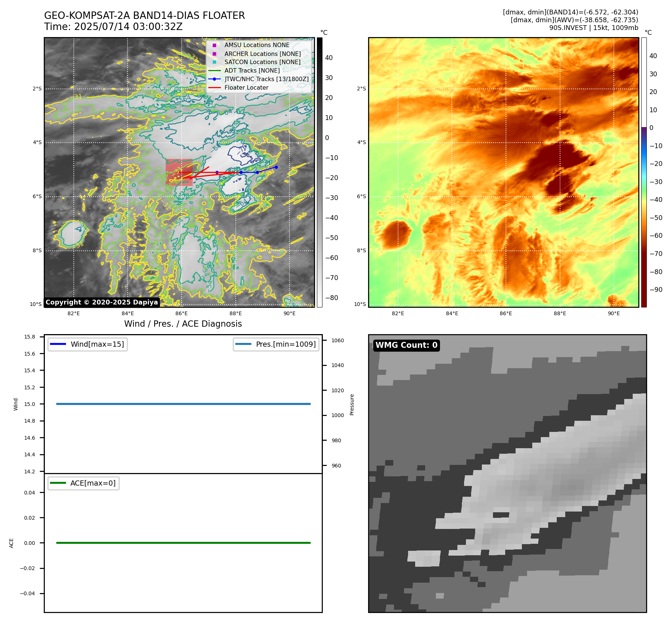Click the blue JTWC track line legend marker

click(214, 79)
